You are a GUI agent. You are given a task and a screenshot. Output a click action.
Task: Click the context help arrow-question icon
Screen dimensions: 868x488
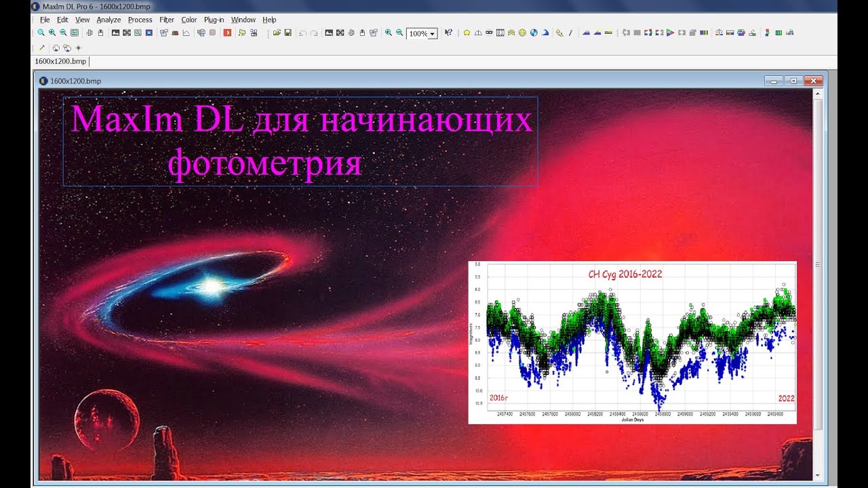(x=448, y=33)
